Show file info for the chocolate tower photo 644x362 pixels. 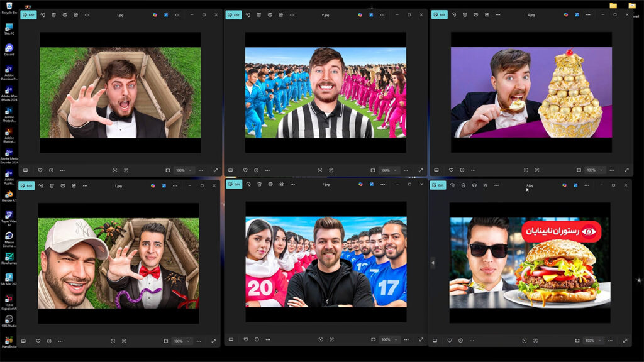pyautogui.click(x=462, y=170)
